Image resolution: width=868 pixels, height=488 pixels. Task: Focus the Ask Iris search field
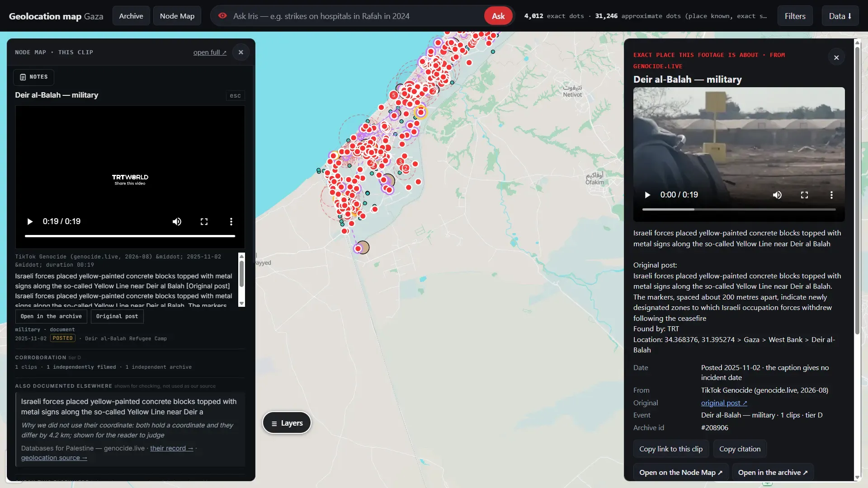(x=357, y=16)
